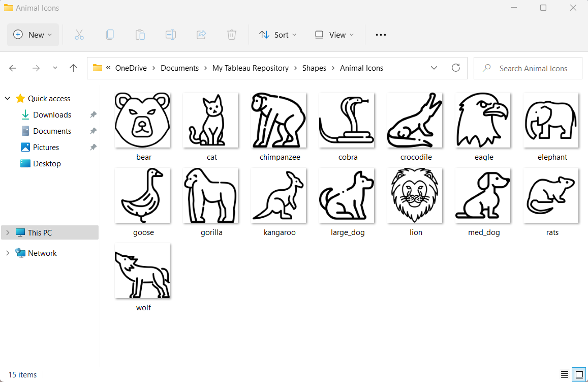The width and height of the screenshot is (588, 382).
Task: Go to Shapes folder via breadcrumb link
Action: click(314, 68)
